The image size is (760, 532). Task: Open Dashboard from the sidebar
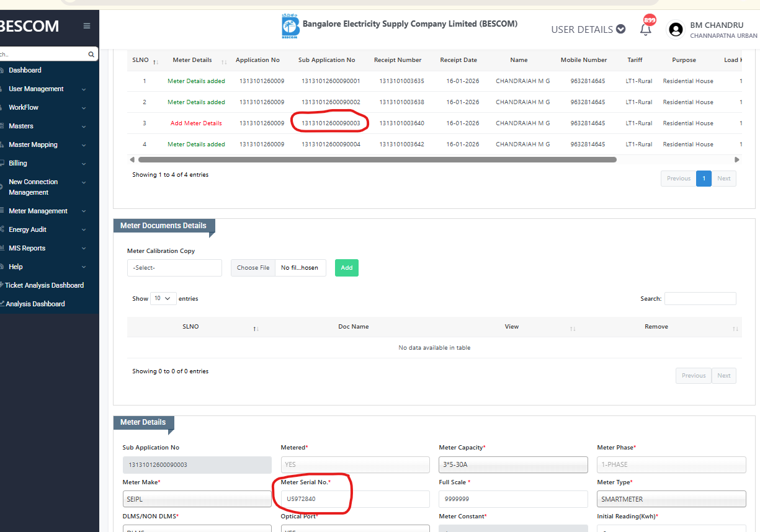coord(25,71)
